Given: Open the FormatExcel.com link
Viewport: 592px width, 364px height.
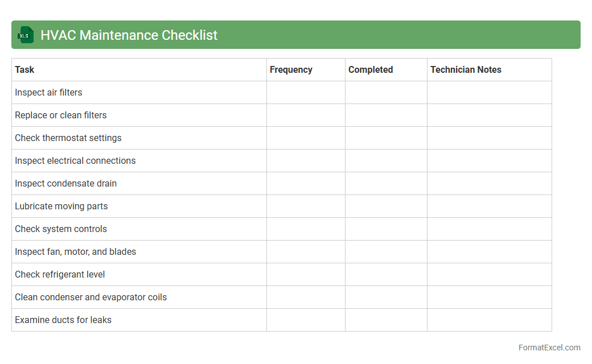Looking at the screenshot, I should click(549, 348).
